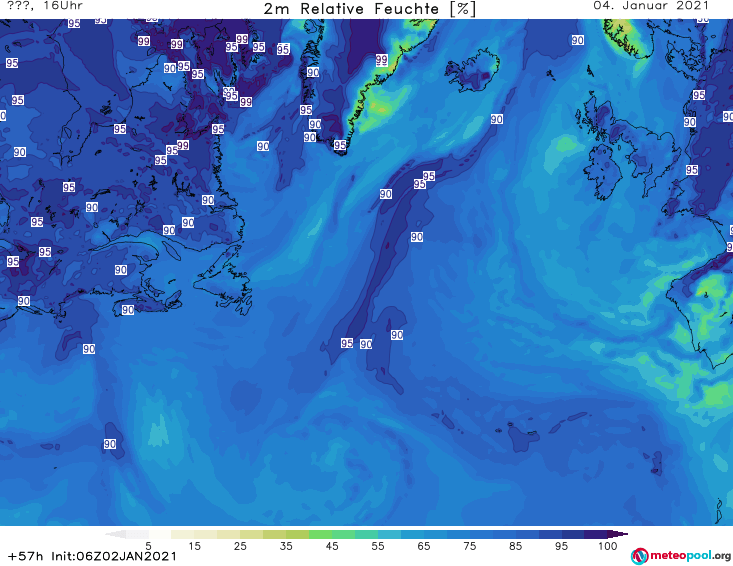
Task: Click the 90 label in far southwest Atlantic
Action: coord(110,444)
